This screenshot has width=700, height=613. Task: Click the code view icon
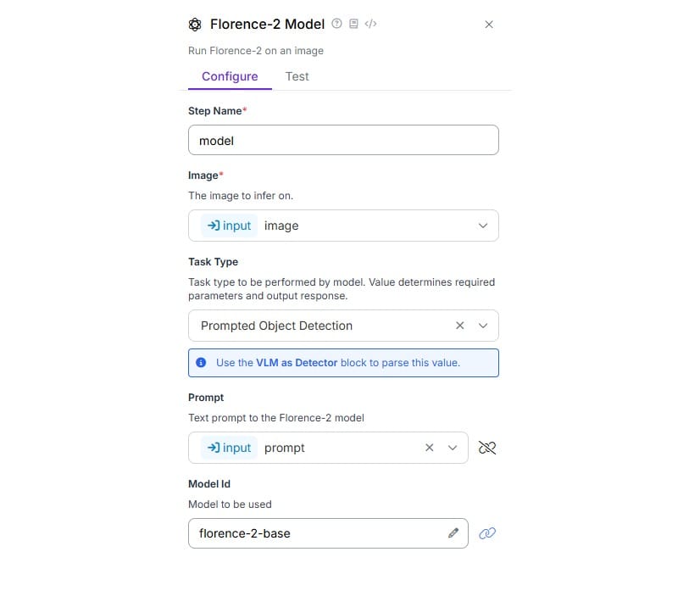point(370,24)
